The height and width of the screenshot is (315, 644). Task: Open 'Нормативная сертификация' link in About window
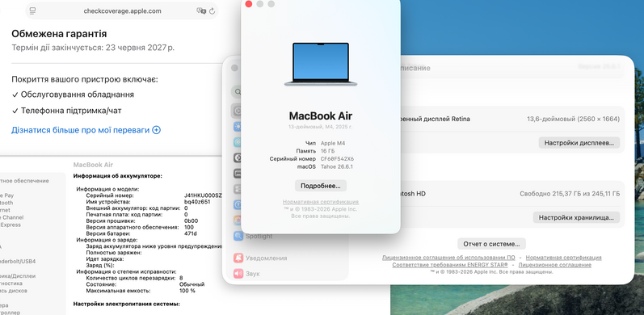click(320, 202)
